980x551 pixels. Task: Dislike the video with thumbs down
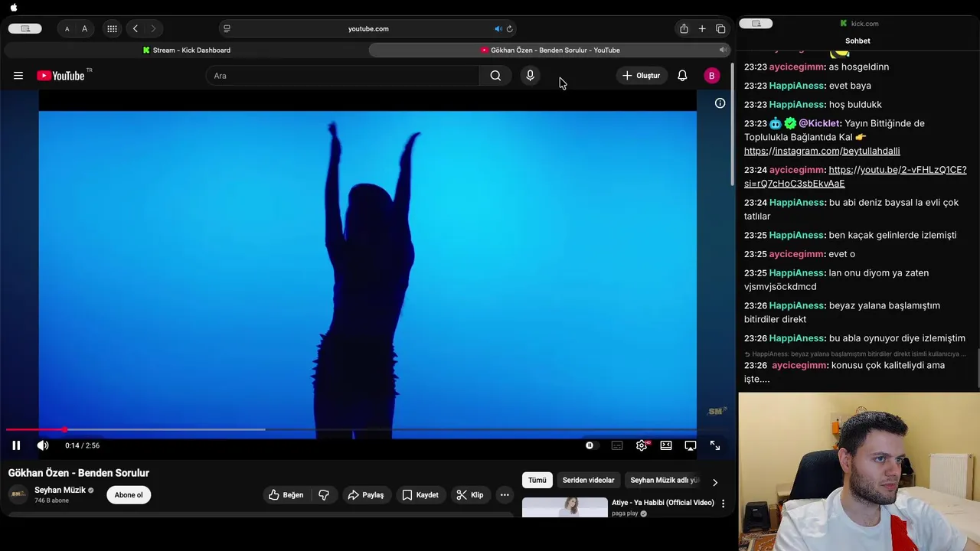point(324,495)
